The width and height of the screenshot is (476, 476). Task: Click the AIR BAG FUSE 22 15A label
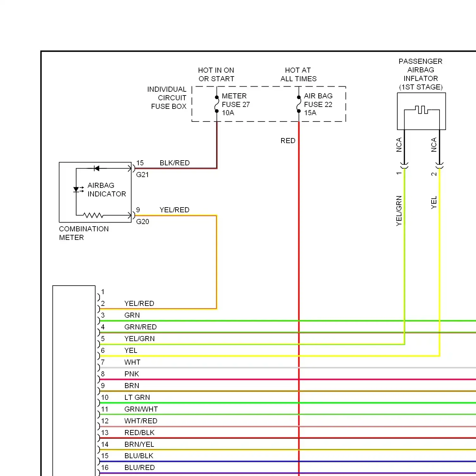[318, 104]
